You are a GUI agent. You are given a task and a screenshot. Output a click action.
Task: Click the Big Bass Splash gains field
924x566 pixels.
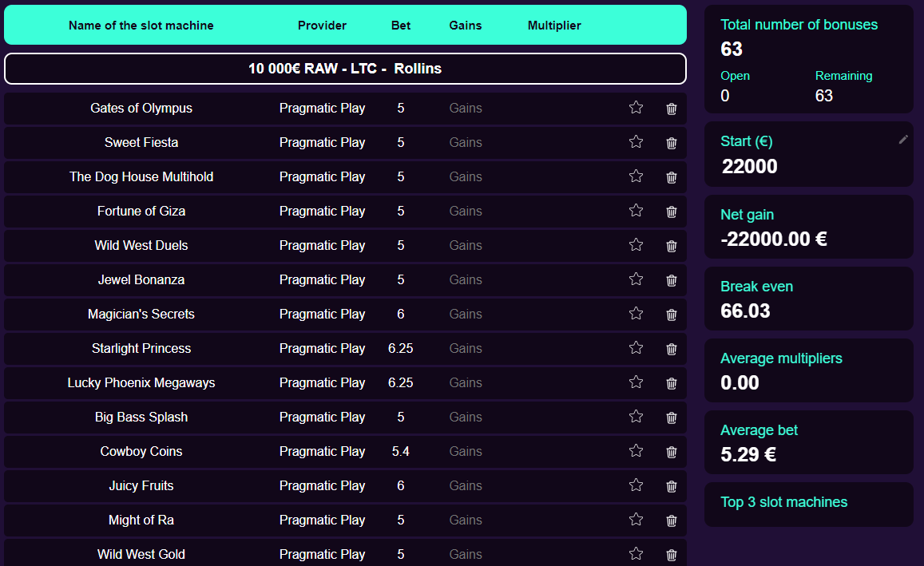[x=466, y=417]
